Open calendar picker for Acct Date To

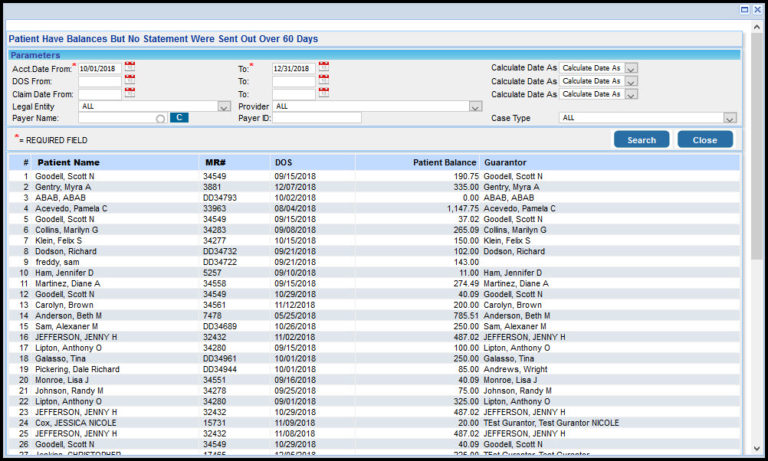[323, 67]
